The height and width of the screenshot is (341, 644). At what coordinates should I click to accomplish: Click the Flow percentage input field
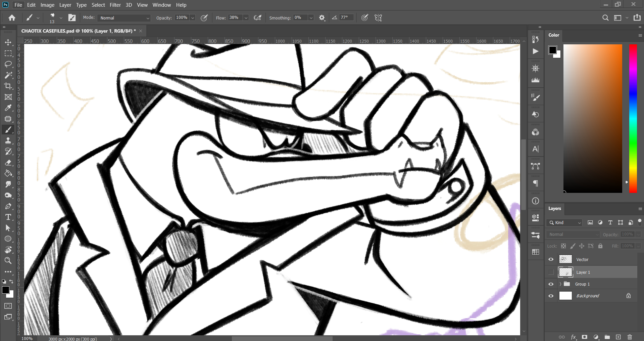235,18
